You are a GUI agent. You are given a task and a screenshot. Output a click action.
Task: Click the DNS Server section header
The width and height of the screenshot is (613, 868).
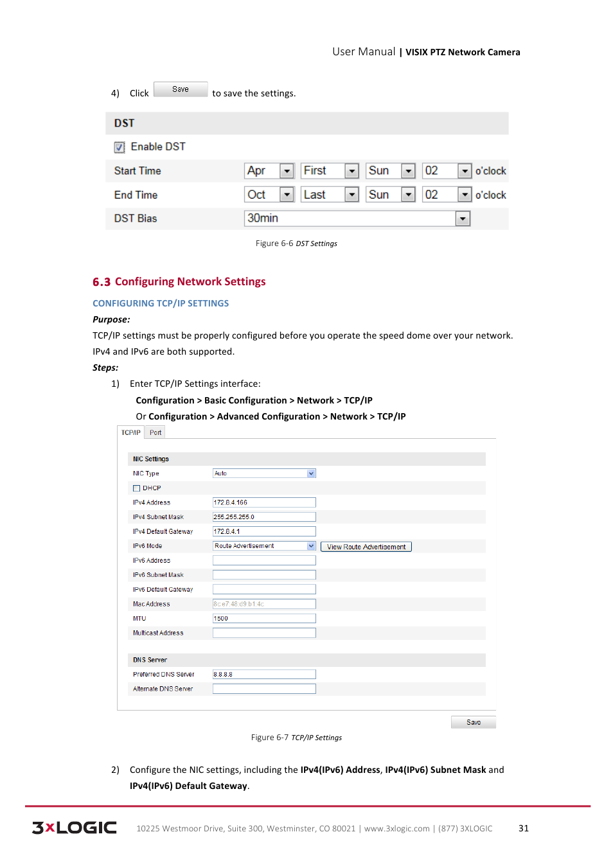[x=306, y=660]
